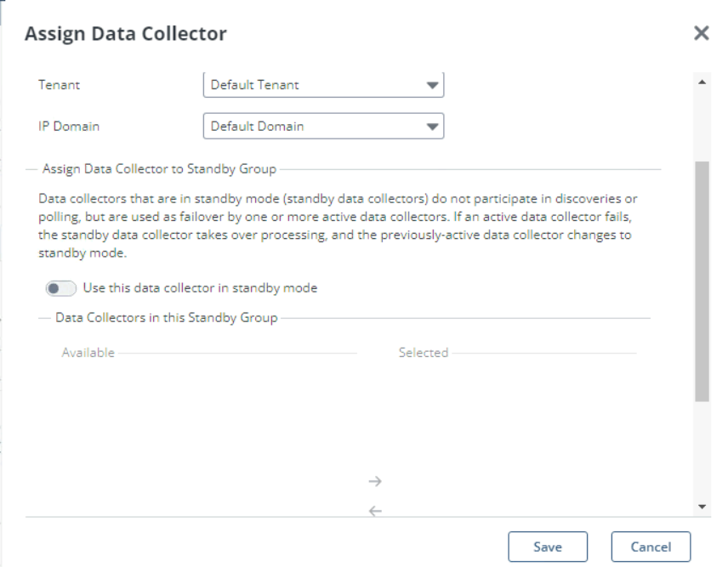Cancel the Assign Data Collector dialog

651,547
